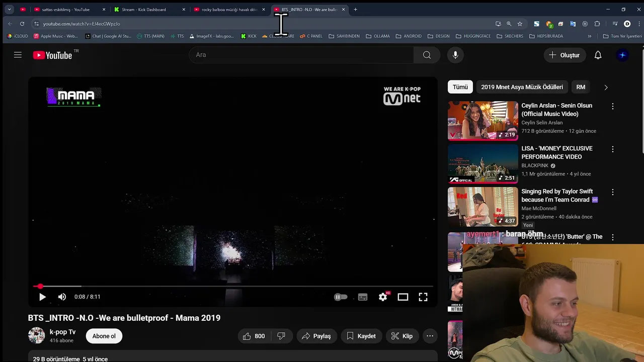Go to the YouTube home logo
The image size is (644, 362).
tap(53, 55)
